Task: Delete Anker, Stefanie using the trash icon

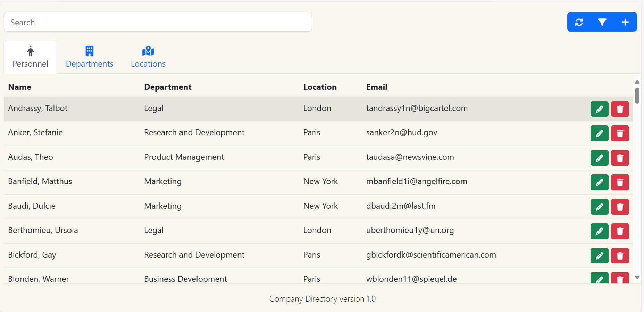Action: coord(620,133)
